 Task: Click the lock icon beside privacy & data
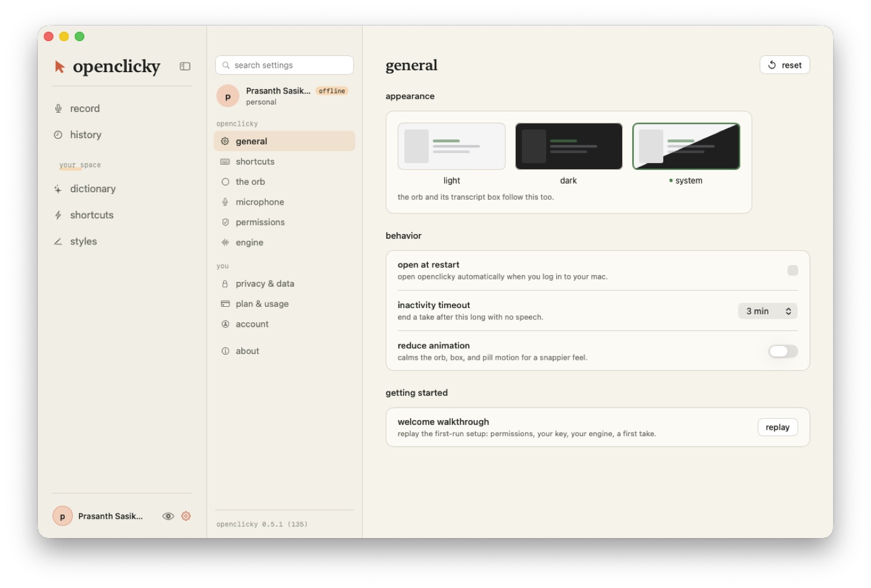[225, 284]
